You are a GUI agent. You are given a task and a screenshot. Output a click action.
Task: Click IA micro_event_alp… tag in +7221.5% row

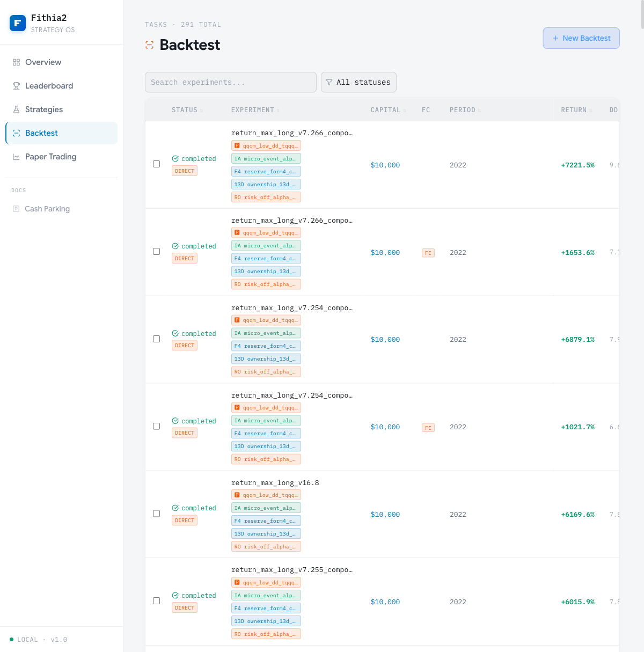pos(266,159)
